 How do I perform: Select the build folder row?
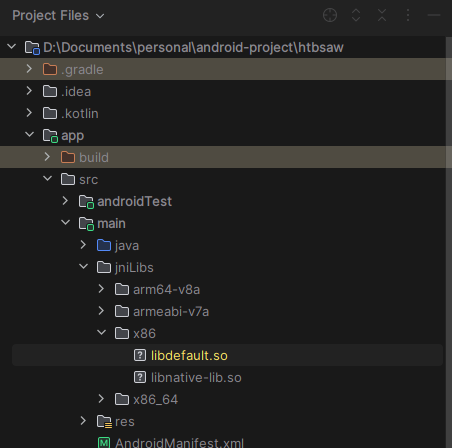tap(223, 157)
